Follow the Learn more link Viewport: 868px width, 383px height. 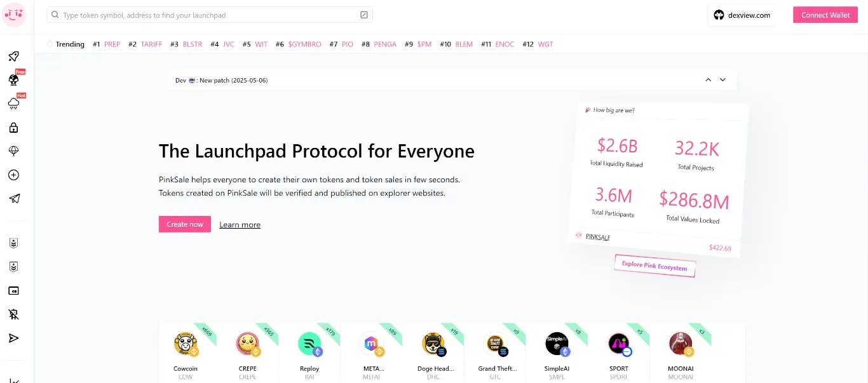240,225
